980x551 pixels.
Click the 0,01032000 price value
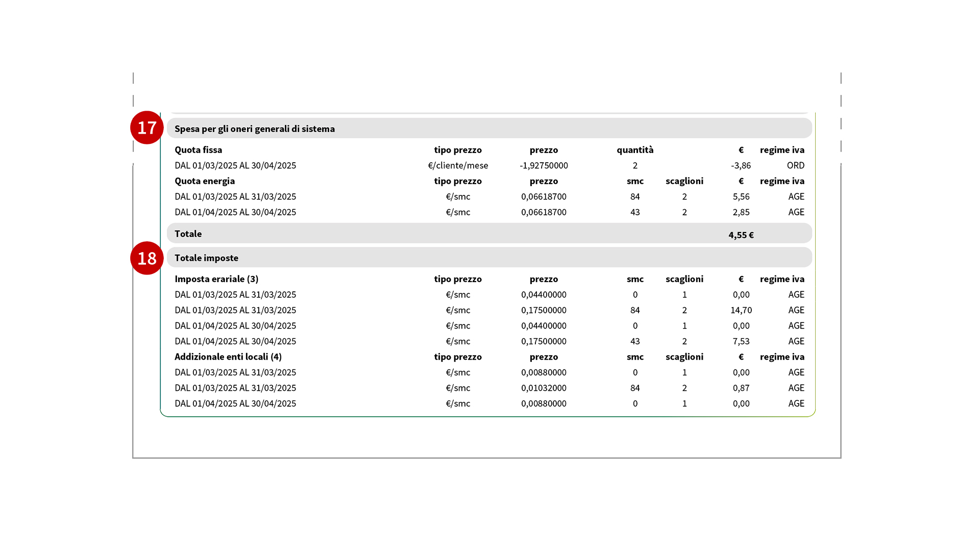click(x=544, y=388)
